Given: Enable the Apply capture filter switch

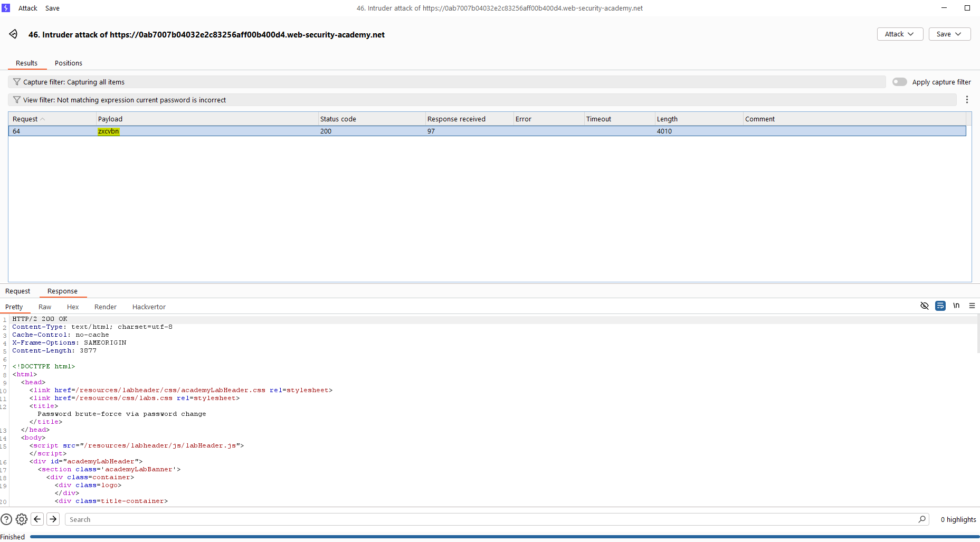Looking at the screenshot, I should [x=899, y=82].
